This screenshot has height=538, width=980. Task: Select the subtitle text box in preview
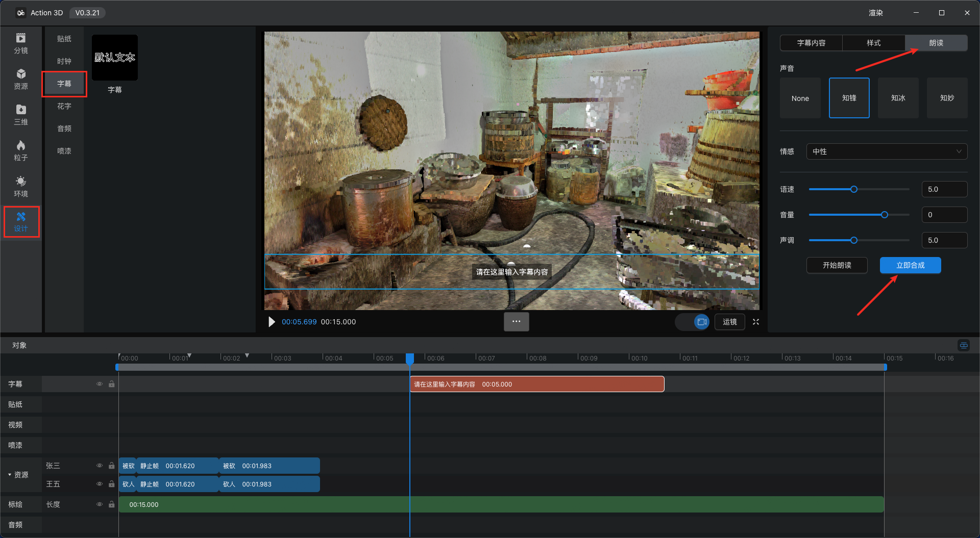(x=512, y=272)
